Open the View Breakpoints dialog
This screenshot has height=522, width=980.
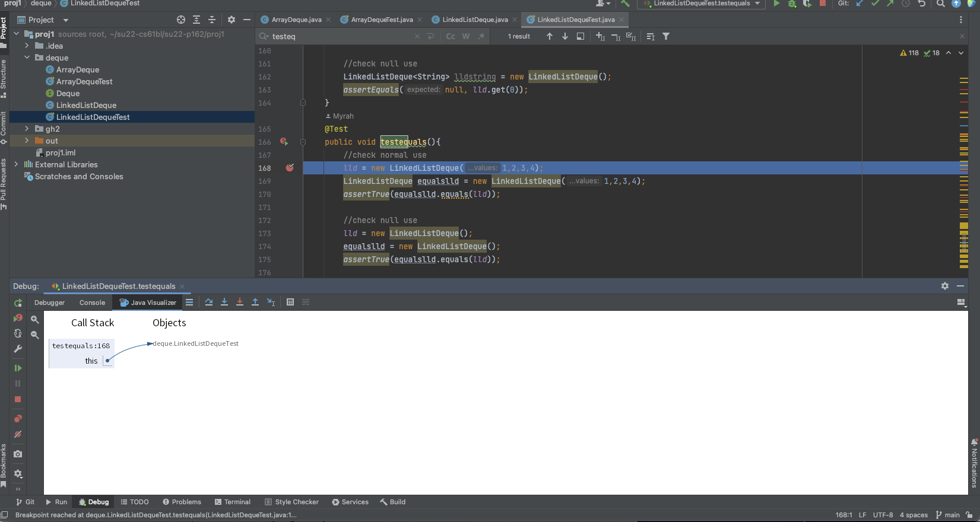(18, 419)
